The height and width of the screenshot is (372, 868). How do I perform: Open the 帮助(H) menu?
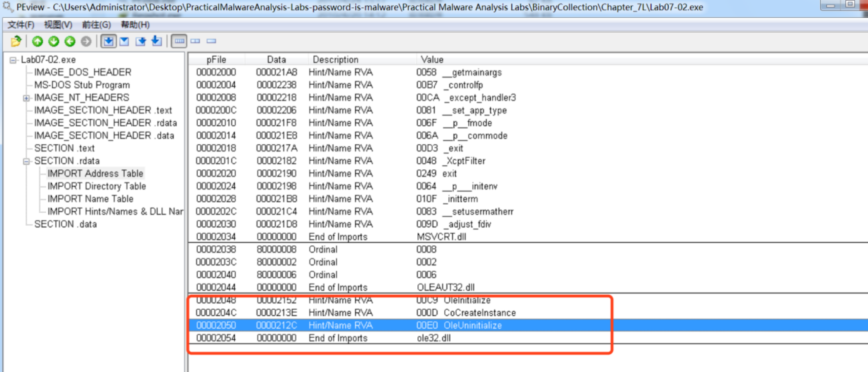(x=135, y=25)
